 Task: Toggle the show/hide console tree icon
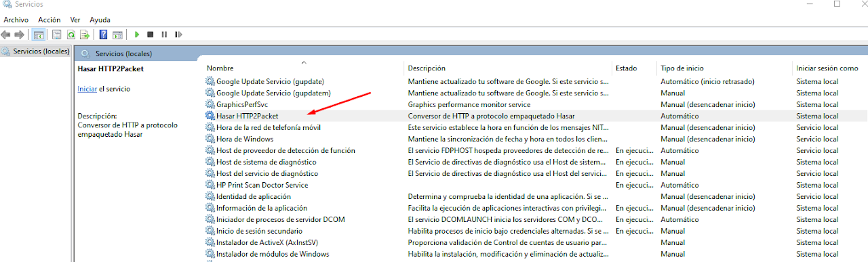39,35
